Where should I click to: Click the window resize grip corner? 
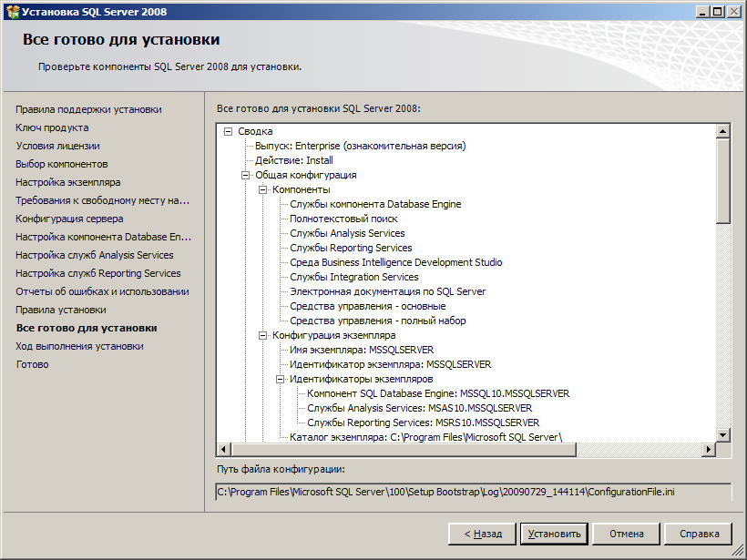click(738, 552)
